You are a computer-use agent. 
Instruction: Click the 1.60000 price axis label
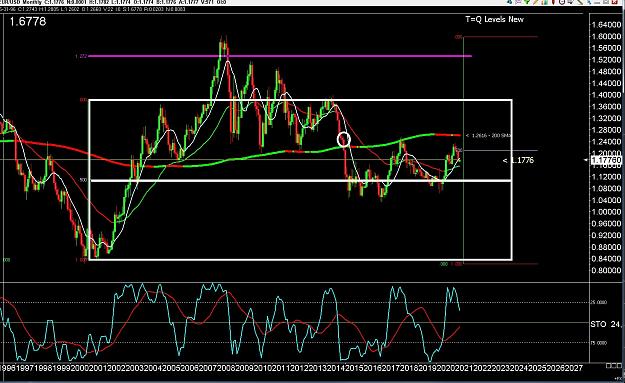606,36
